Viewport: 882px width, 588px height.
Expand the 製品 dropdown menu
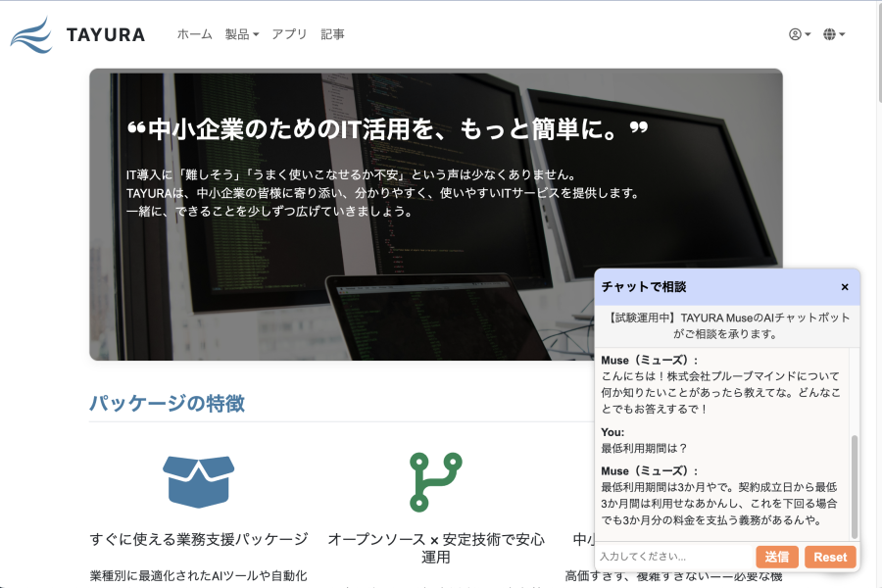tap(242, 34)
